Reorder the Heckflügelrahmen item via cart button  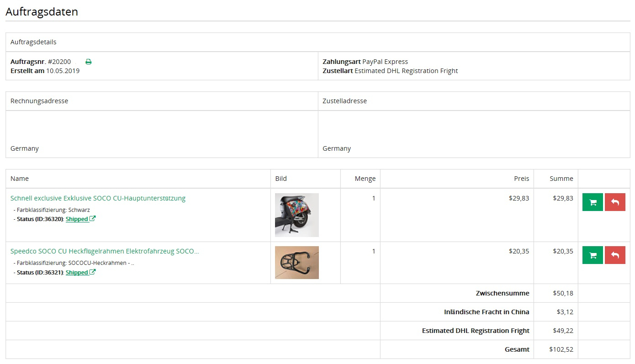[593, 255]
